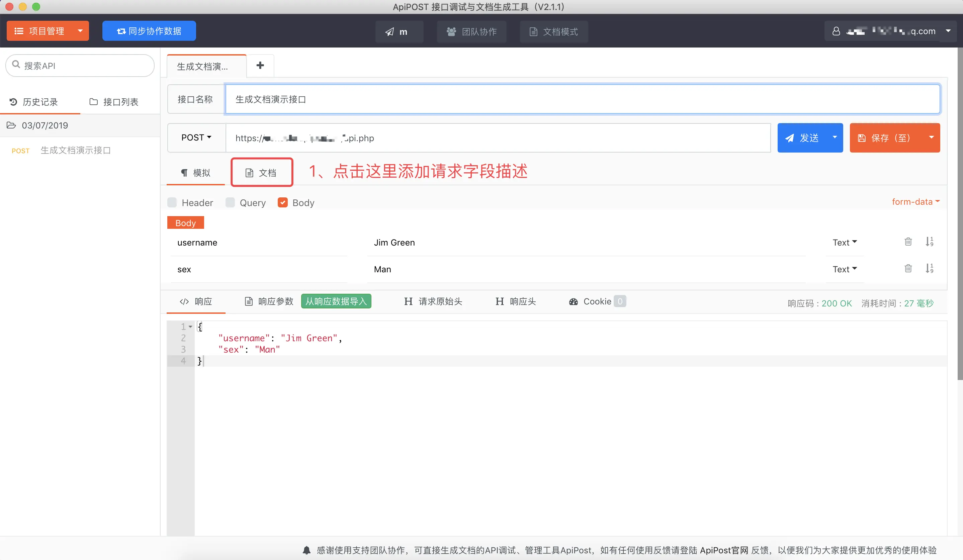Viewport: 963px width, 560px height.
Task: Expand the form-data type dropdown
Action: click(x=915, y=202)
